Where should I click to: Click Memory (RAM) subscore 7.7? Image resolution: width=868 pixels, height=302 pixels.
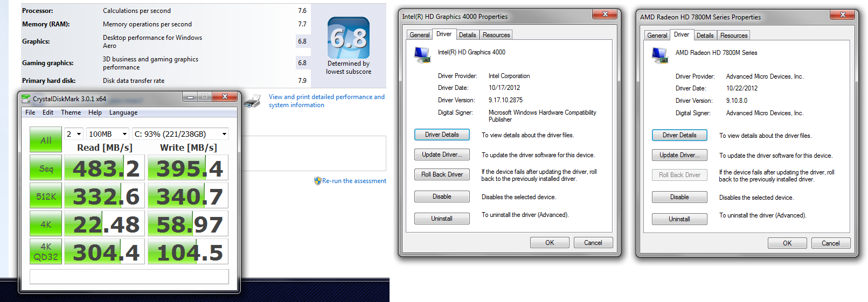coord(302,24)
